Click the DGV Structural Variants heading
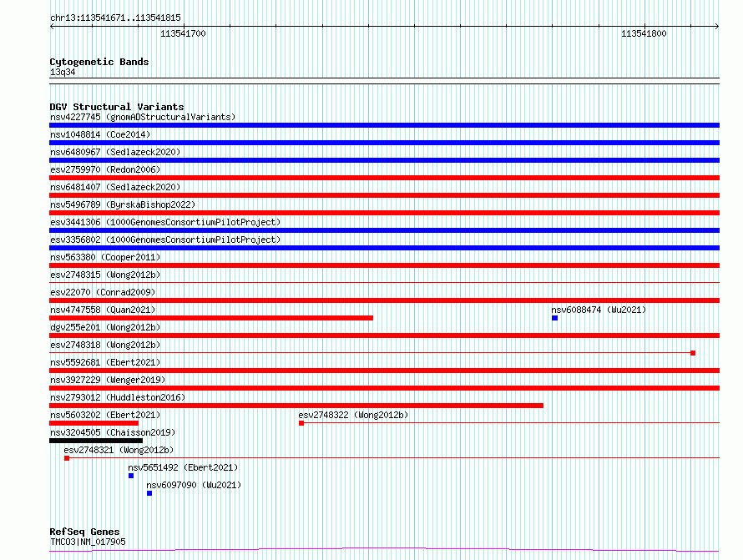The width and height of the screenshot is (743, 560). pos(117,107)
